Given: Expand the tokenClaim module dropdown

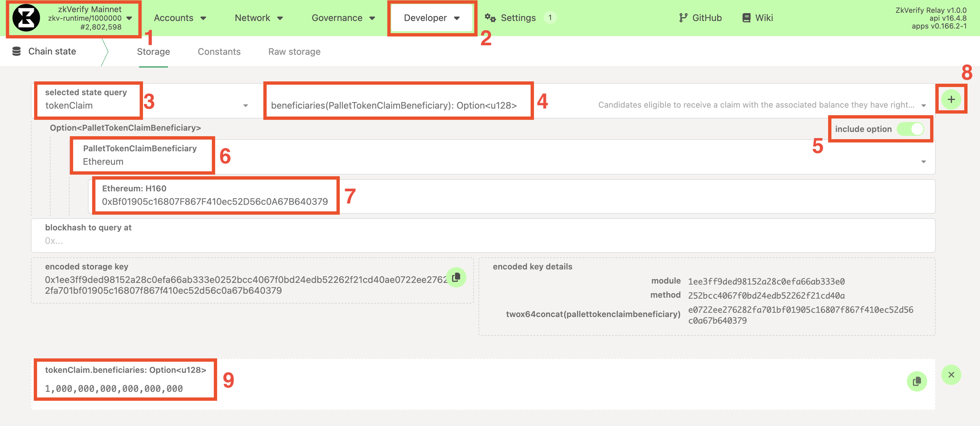Looking at the screenshot, I should [x=245, y=105].
